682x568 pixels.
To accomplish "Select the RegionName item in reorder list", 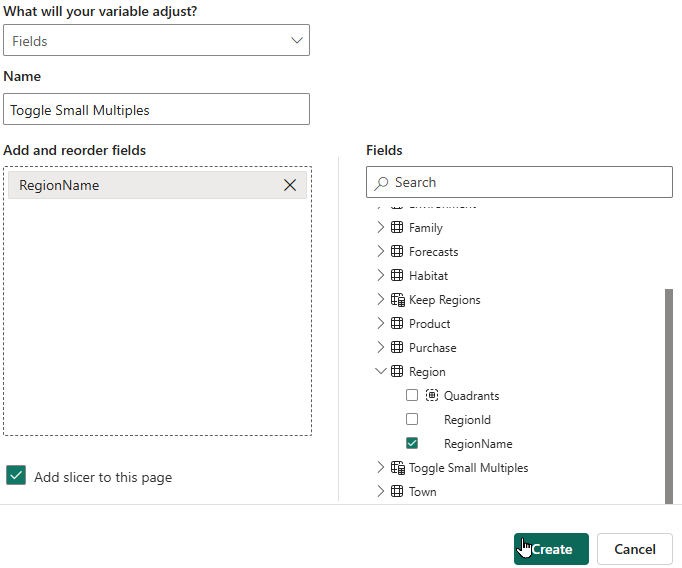I will 157,185.
